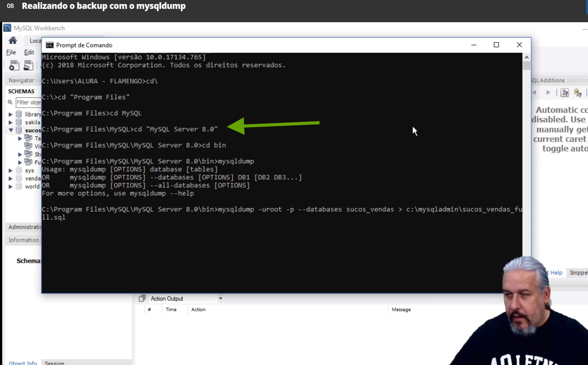This screenshot has height=365, width=588.
Task: Open the Action Output dropdown
Action: point(220,299)
